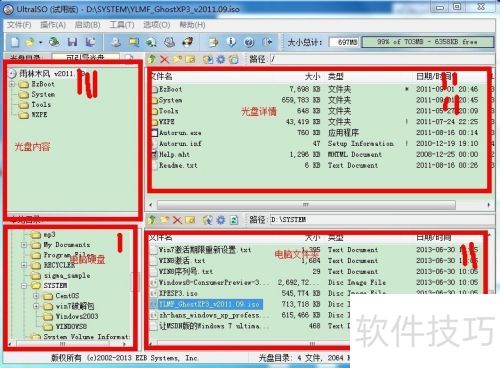Select the Readme.txt file in disc list
The image size is (500, 368).
coord(178,165)
